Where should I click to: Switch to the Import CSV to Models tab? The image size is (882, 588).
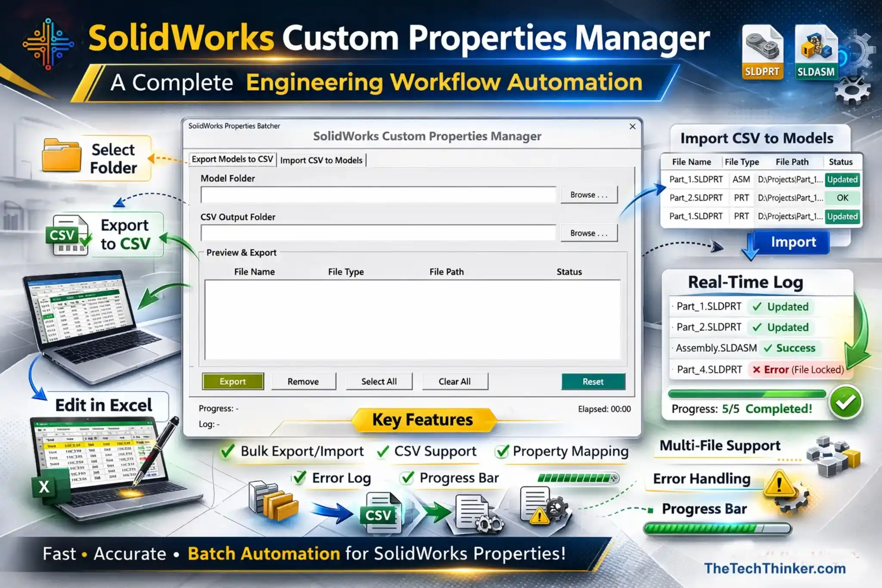(x=322, y=160)
